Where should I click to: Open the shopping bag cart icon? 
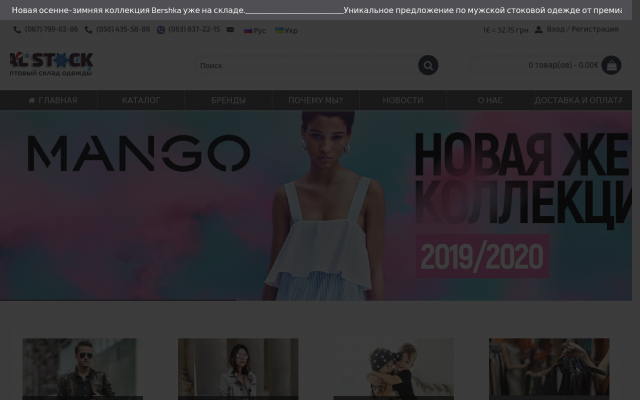coord(611,65)
